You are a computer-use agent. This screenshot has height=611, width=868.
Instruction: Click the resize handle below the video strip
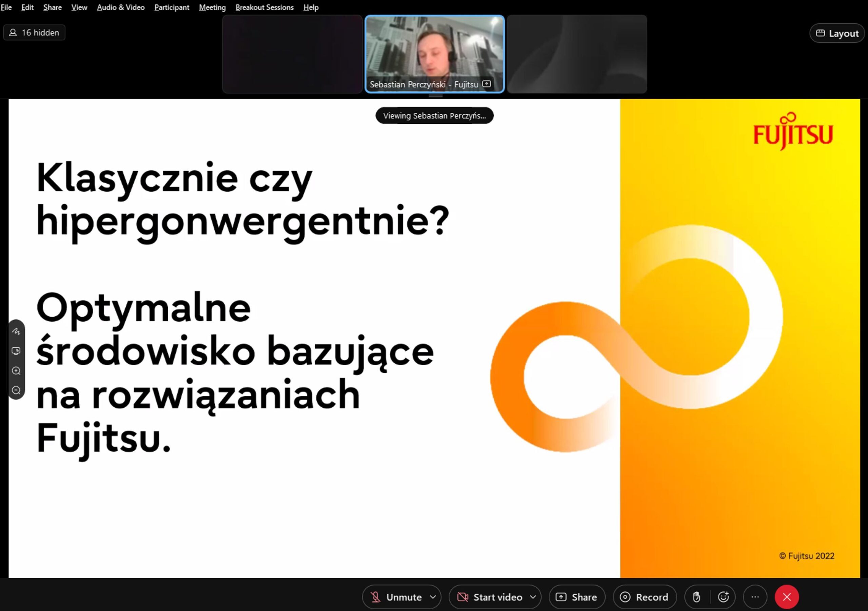[x=435, y=96]
